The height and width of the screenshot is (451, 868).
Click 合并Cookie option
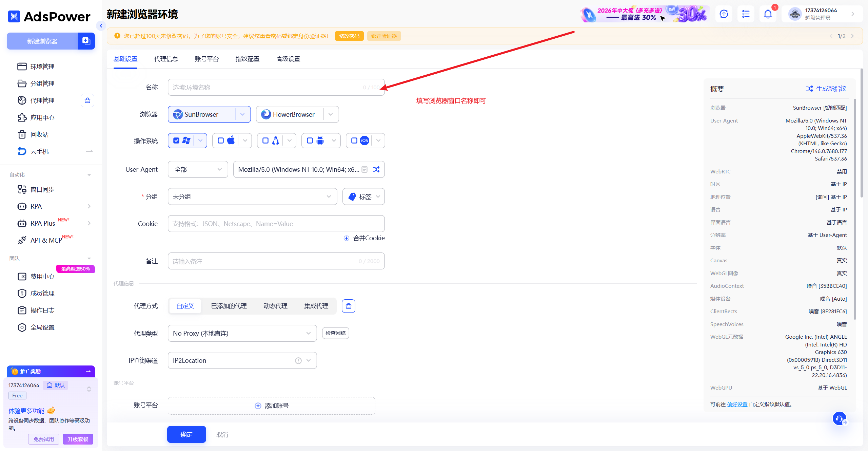[x=364, y=238]
